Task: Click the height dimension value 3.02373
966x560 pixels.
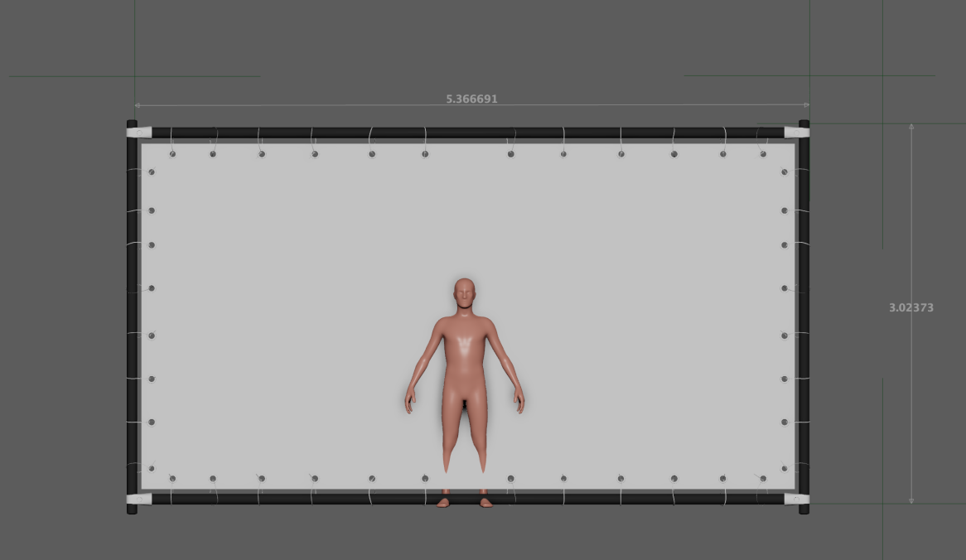Action: click(910, 307)
